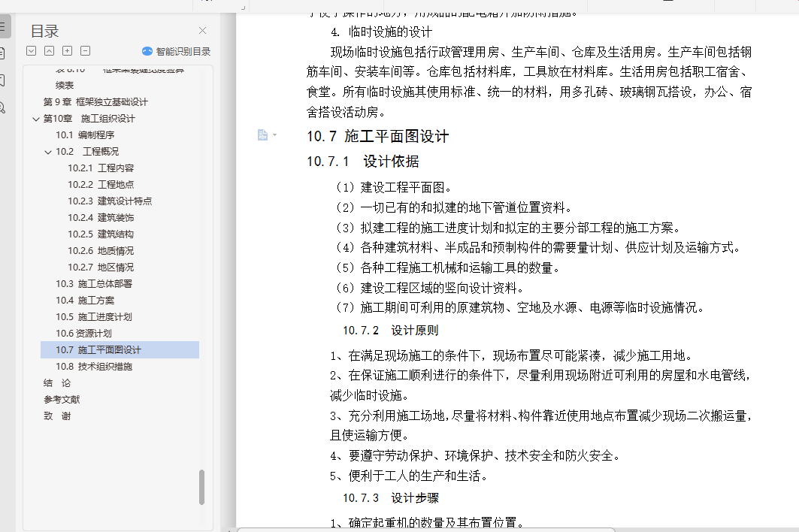
Task: Click heading 10.7 施工平面图设计 in document
Action: coord(377,137)
